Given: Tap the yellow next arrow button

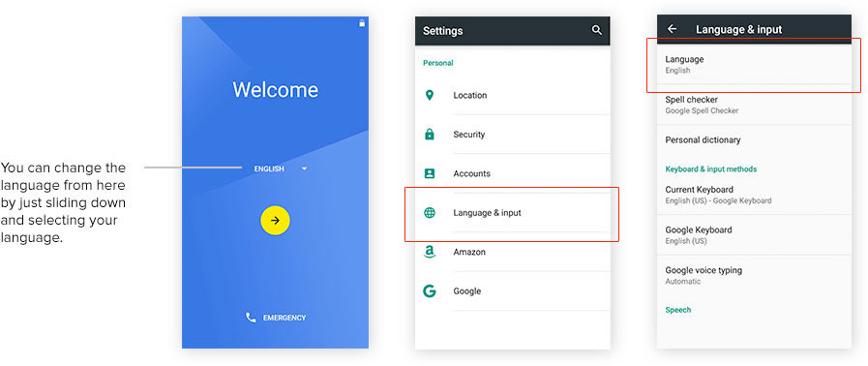Looking at the screenshot, I should pyautogui.click(x=275, y=221).
